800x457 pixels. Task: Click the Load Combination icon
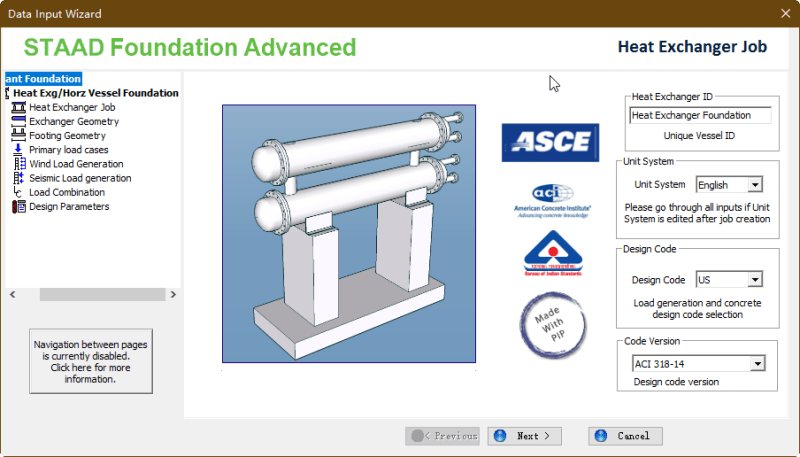[x=18, y=192]
